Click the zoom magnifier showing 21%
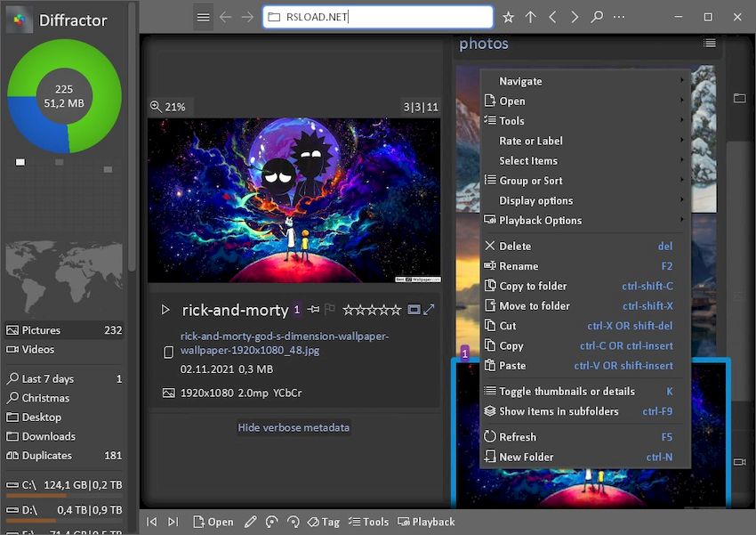This screenshot has height=535, width=756. coord(157,107)
